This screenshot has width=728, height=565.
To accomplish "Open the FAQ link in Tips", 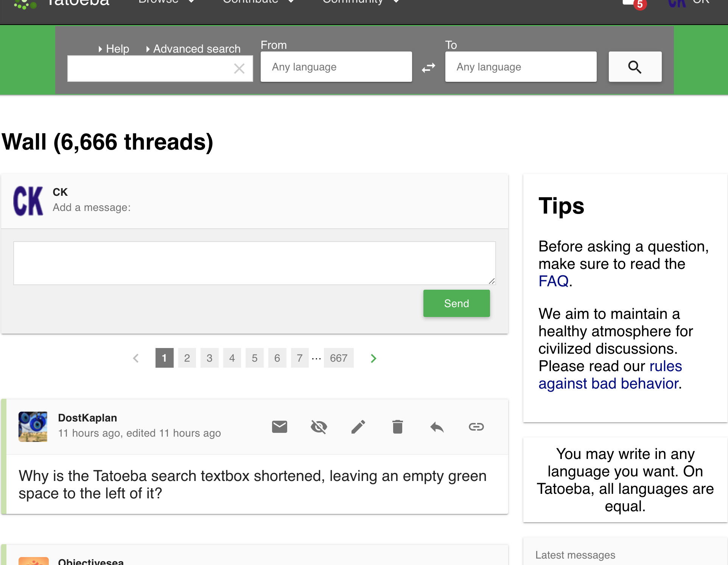I will click(553, 281).
